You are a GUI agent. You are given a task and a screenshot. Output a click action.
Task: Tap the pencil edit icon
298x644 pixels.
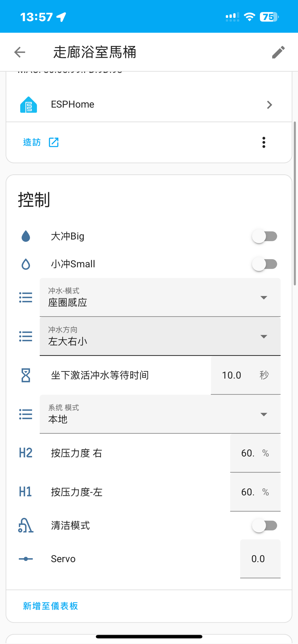point(278,52)
